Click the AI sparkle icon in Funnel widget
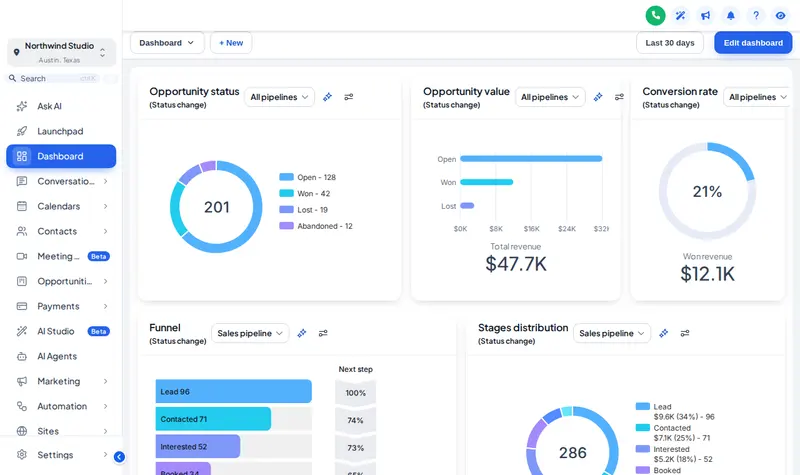 point(302,333)
